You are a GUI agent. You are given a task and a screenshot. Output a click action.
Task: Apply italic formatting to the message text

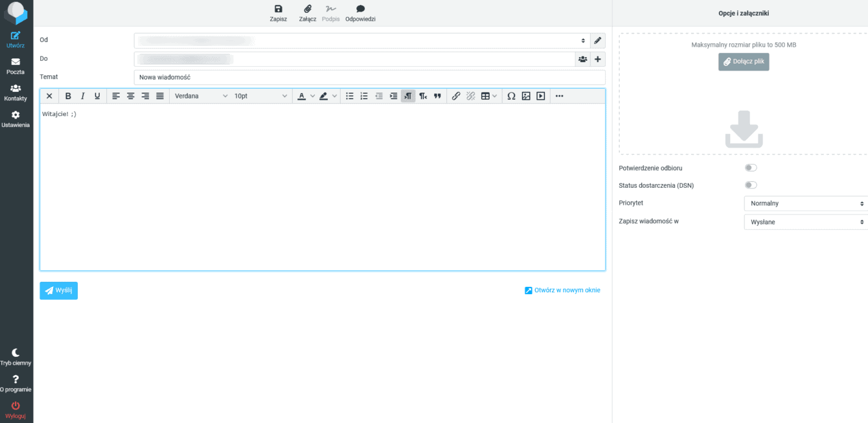pos(82,95)
